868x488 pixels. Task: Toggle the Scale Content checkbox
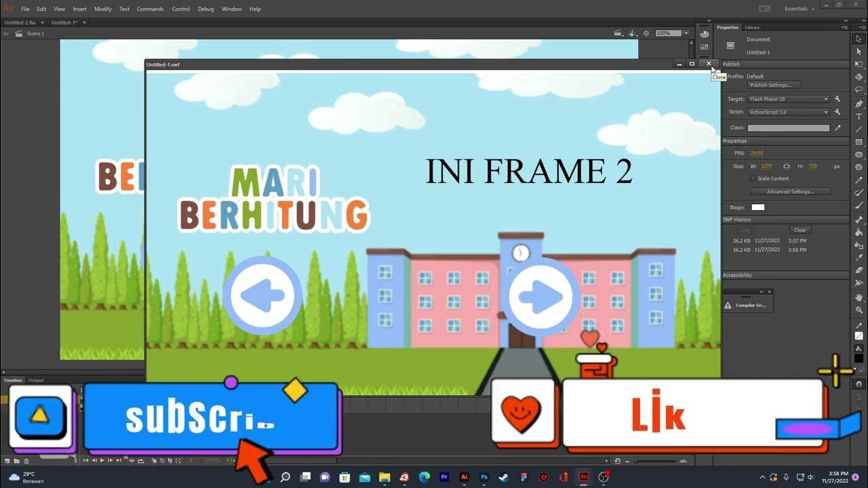(x=753, y=178)
